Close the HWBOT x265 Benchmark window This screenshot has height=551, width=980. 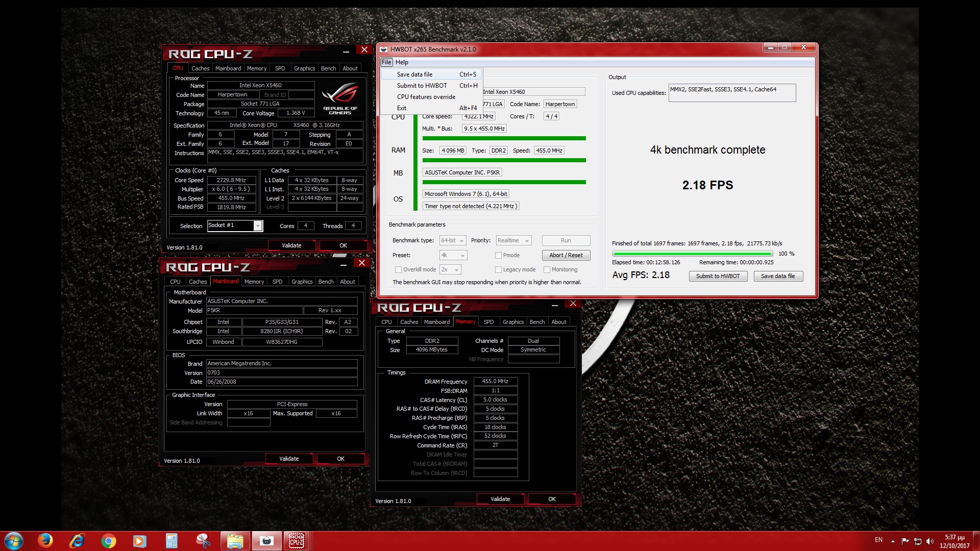pyautogui.click(x=803, y=47)
